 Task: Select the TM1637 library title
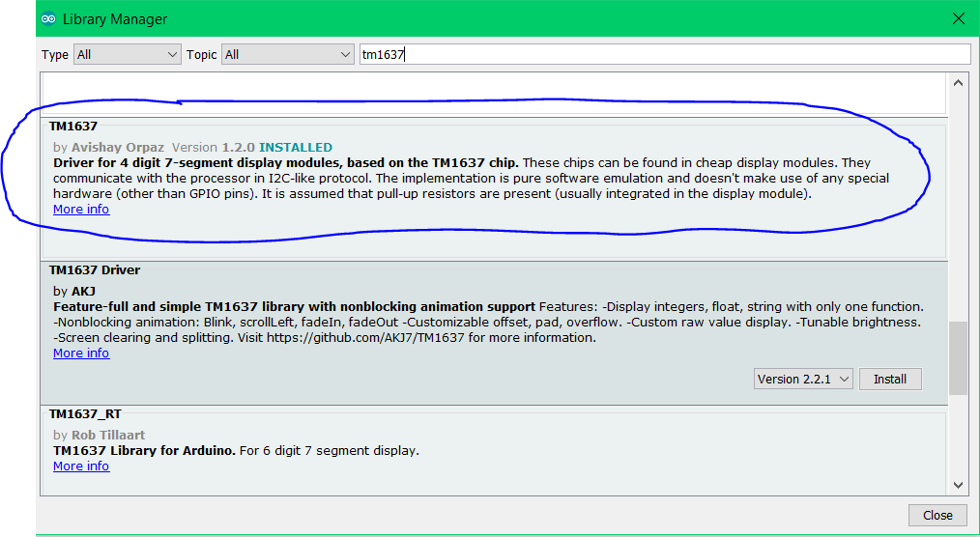point(73,127)
